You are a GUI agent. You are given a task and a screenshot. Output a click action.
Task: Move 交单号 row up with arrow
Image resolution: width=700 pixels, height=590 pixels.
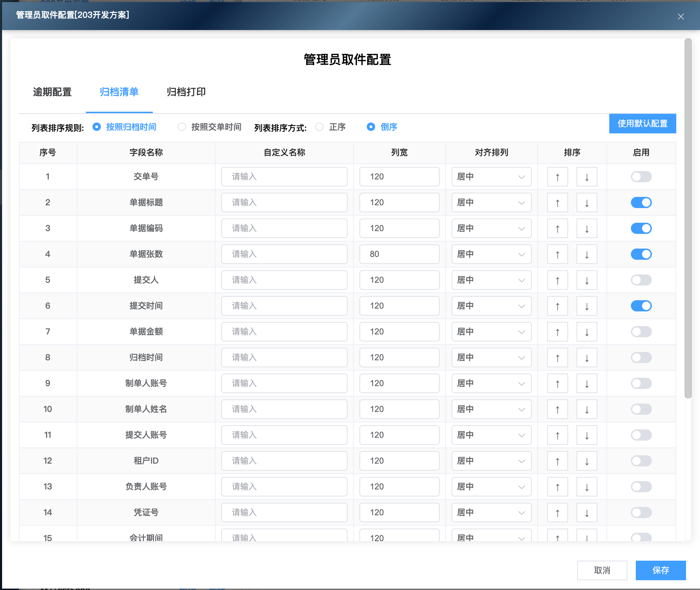557,177
